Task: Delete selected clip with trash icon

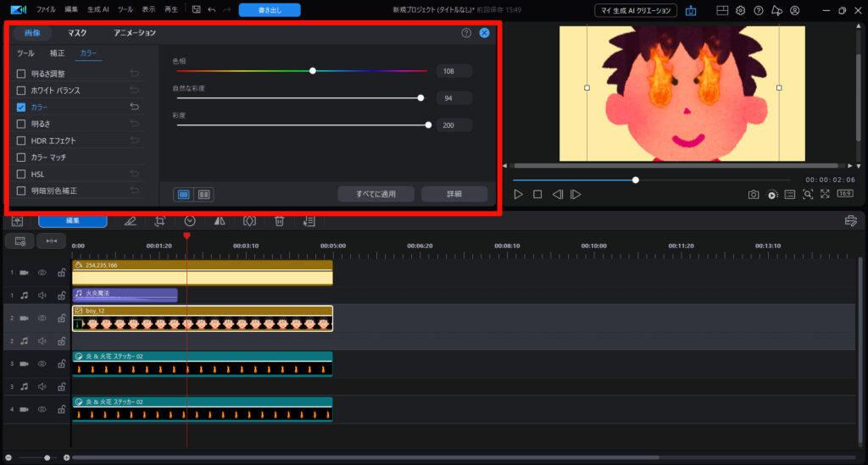Action: pos(279,221)
